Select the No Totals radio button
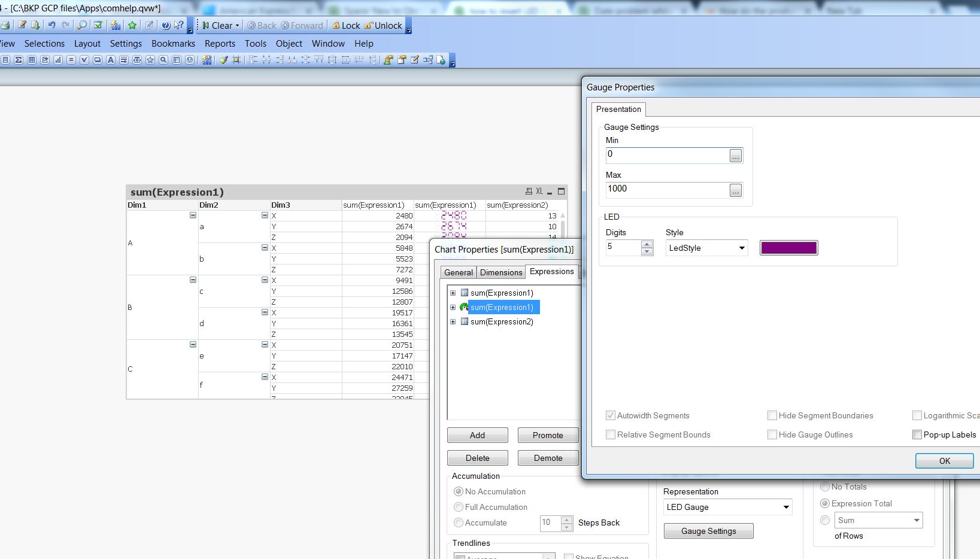Screen dimensions: 980x559 coord(825,487)
